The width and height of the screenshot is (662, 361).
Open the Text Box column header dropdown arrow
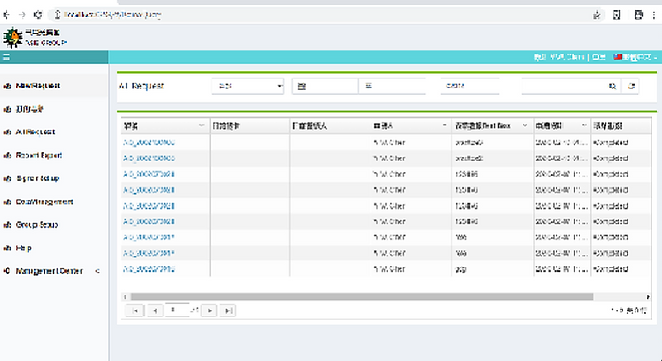pyautogui.click(x=525, y=126)
